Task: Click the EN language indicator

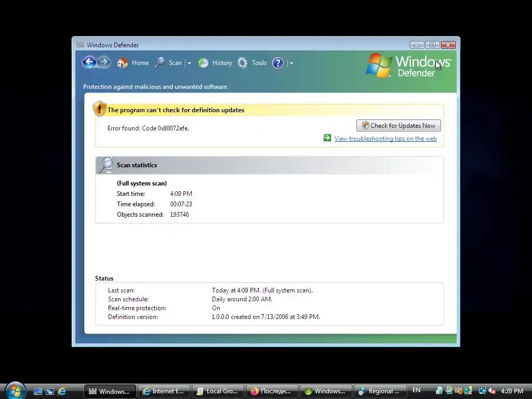Action: [x=416, y=390]
